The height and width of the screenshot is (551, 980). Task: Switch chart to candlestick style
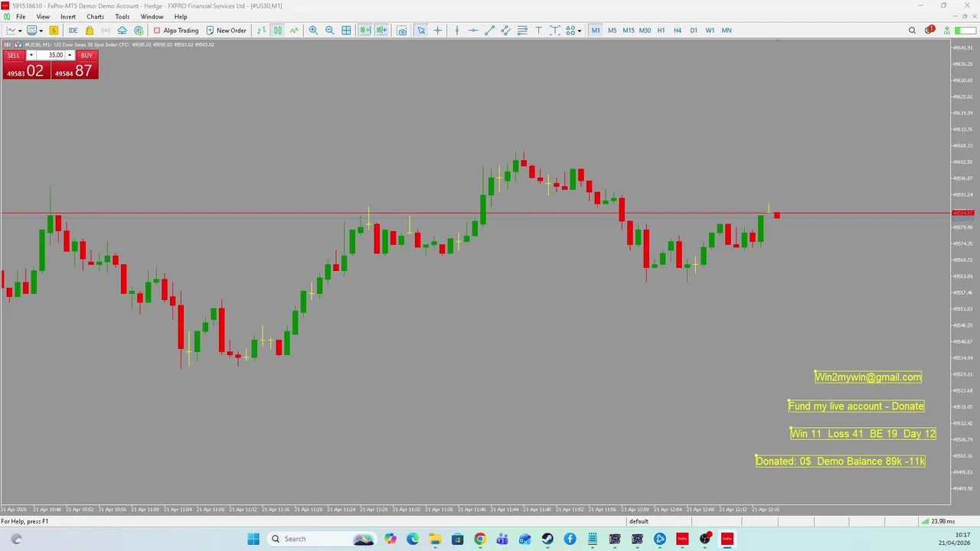(277, 31)
